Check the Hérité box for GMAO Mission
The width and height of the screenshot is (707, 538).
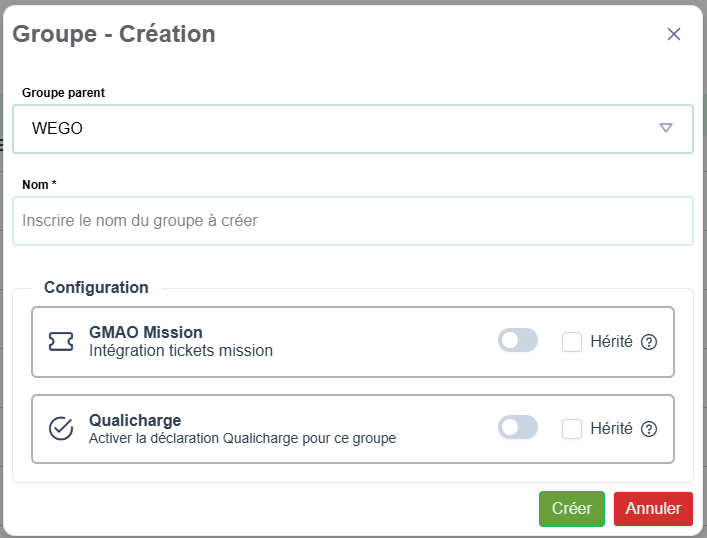(x=572, y=342)
